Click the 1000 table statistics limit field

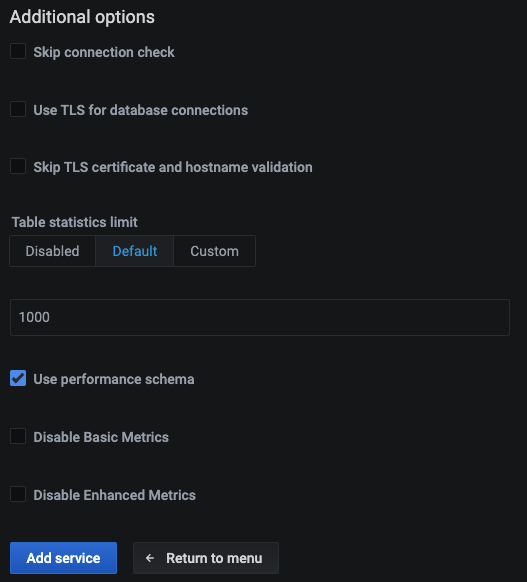(x=260, y=317)
